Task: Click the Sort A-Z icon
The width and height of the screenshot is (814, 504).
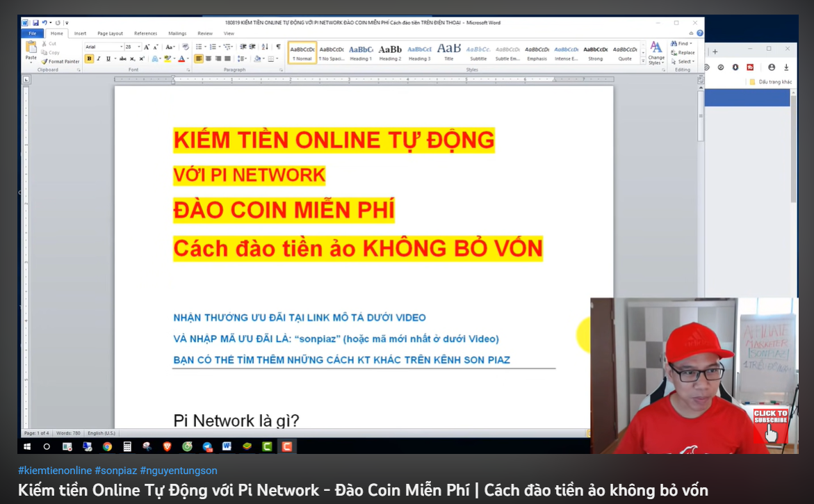Action: click(x=265, y=47)
